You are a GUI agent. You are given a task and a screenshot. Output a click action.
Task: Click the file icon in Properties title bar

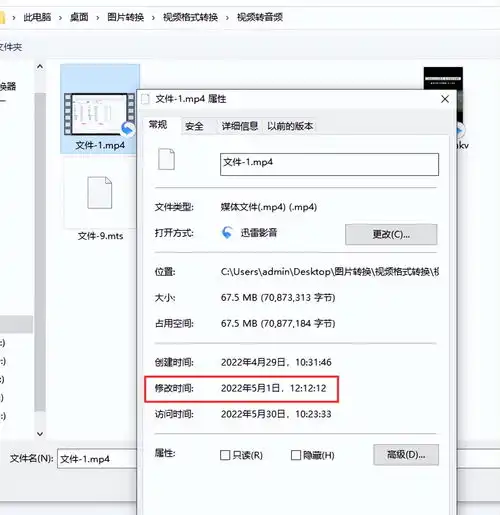145,99
